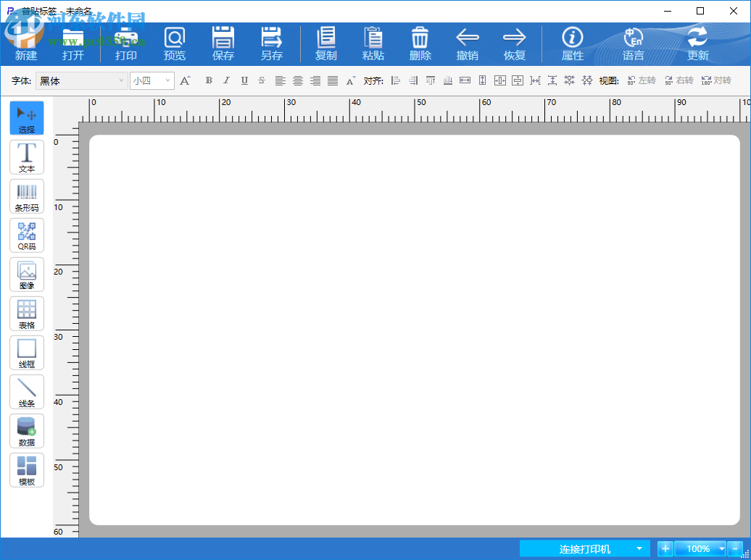This screenshot has height=560, width=751.
Task: Expand the 连接打印机 dropdown arrow
Action: point(639,548)
